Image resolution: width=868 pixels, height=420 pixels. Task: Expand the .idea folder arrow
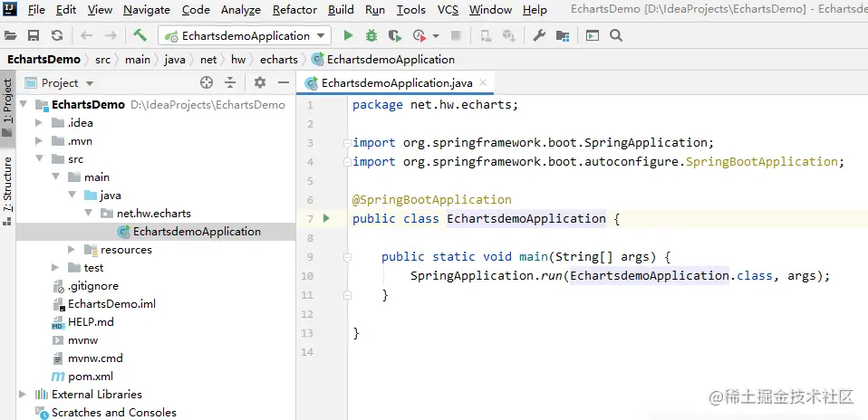point(39,123)
